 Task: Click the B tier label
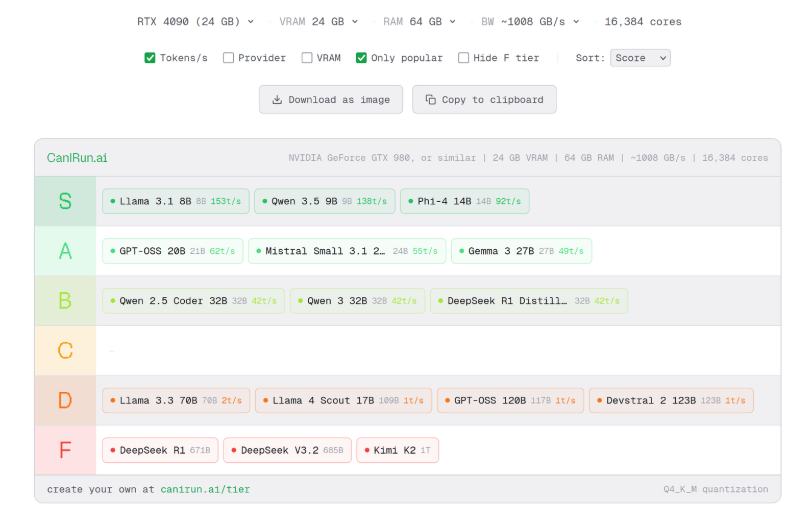point(65,301)
